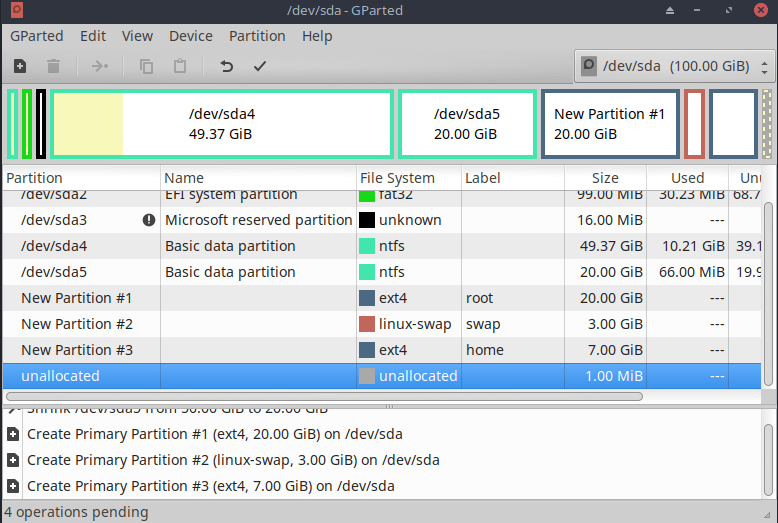Sort by the Partition column header
The height and width of the screenshot is (523, 778).
pos(81,178)
